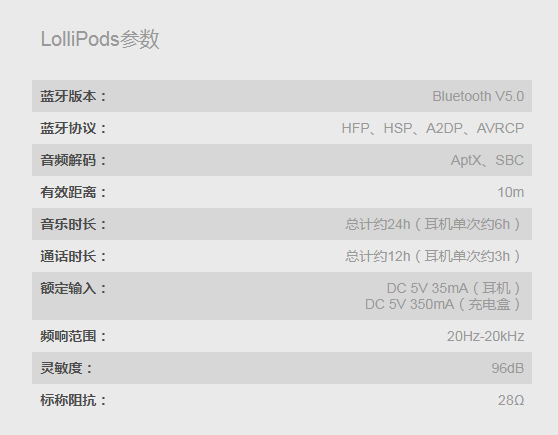Click the 28Ω impedance value
558x435 pixels.
click(511, 400)
